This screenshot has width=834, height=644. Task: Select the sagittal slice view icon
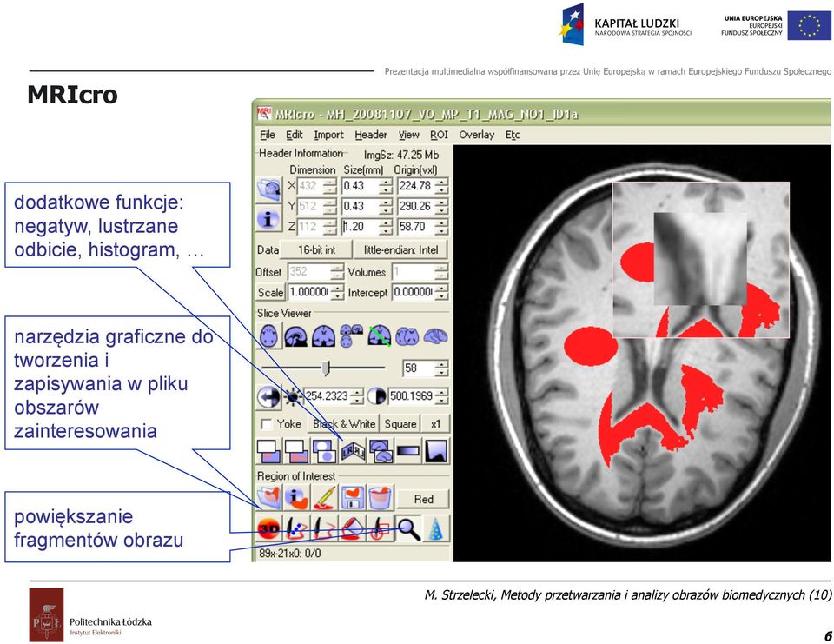295,336
